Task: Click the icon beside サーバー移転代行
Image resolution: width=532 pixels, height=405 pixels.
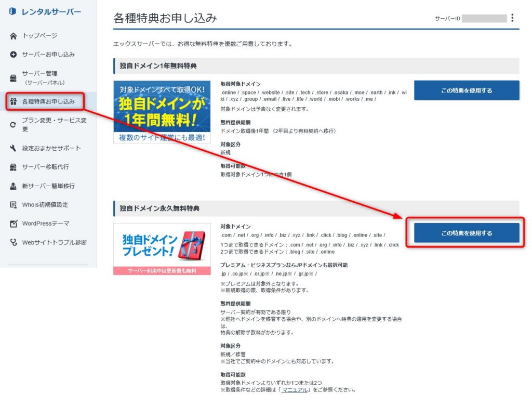Action: (14, 167)
